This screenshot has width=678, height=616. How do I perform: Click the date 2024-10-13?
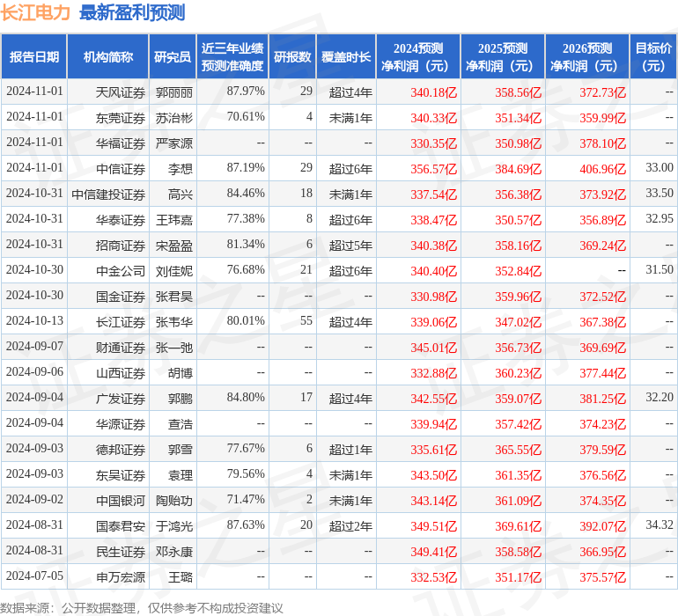click(x=34, y=320)
